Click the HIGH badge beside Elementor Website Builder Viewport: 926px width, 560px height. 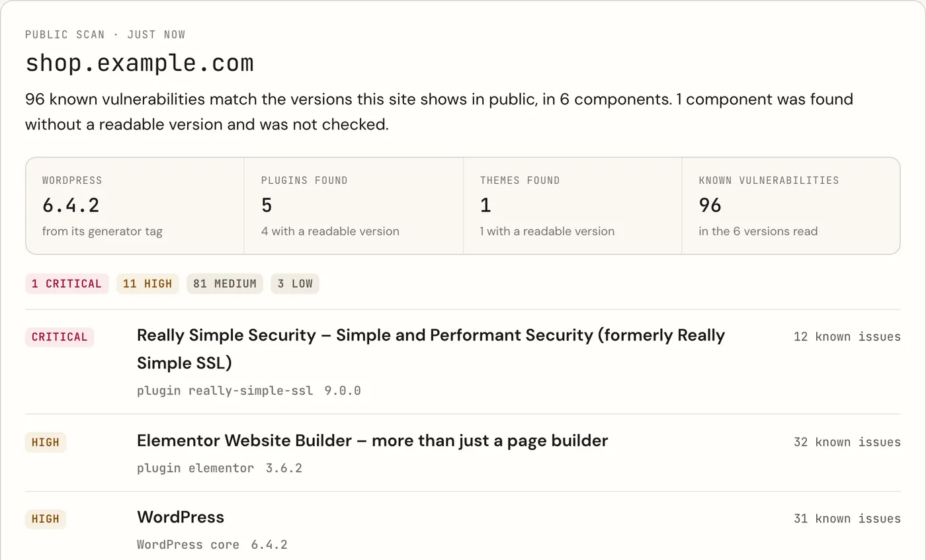46,442
